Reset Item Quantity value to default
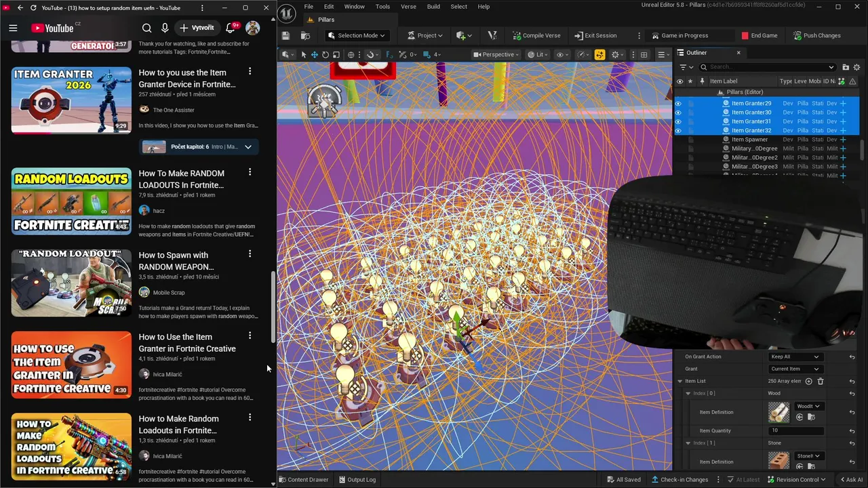This screenshot has width=868, height=488. pyautogui.click(x=852, y=430)
